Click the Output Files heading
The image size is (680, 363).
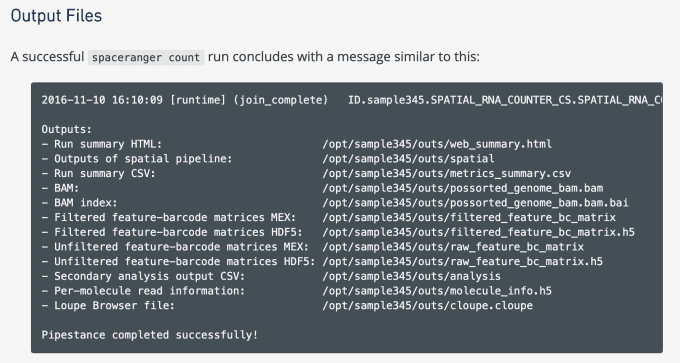pyautogui.click(x=56, y=16)
